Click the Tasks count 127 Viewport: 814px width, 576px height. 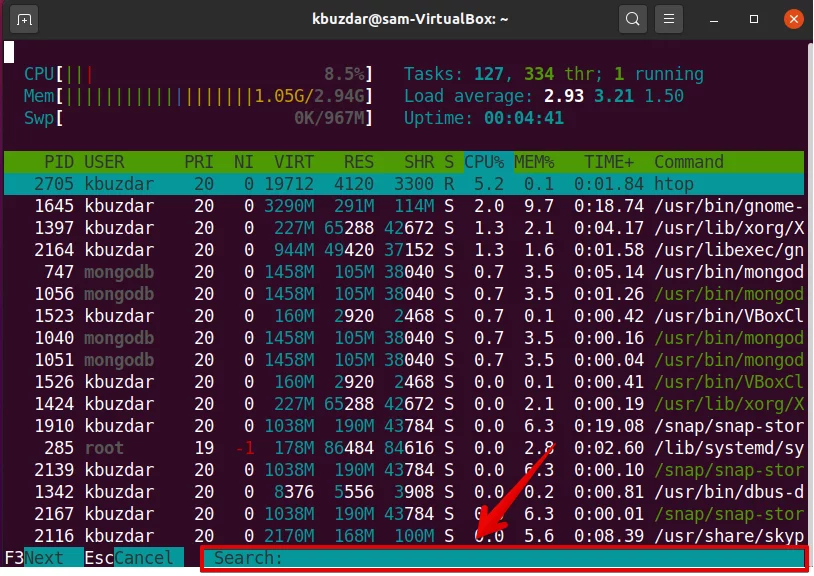pos(489,74)
